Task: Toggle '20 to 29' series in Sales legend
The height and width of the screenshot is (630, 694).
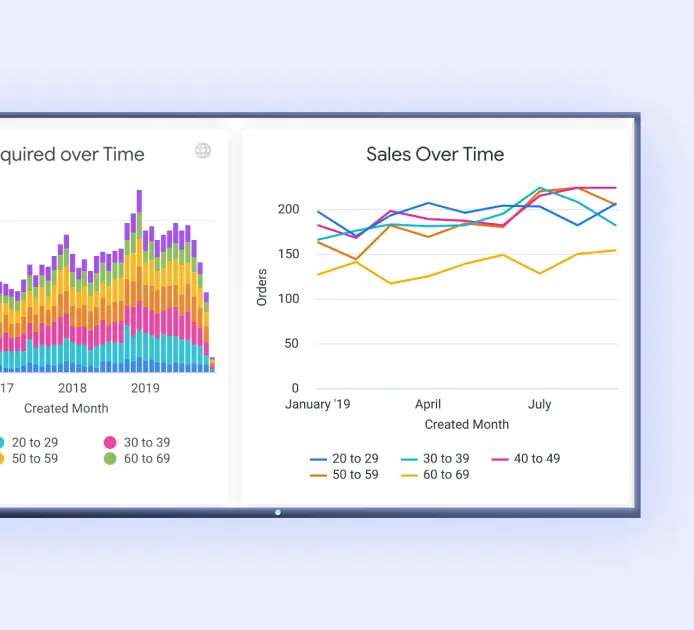Action: pyautogui.click(x=344, y=459)
